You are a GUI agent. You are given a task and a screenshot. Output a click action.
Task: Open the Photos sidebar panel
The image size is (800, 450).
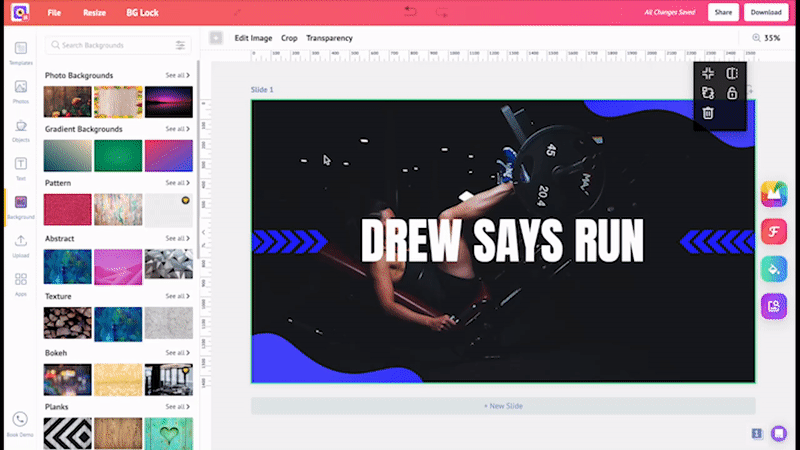[x=20, y=92]
